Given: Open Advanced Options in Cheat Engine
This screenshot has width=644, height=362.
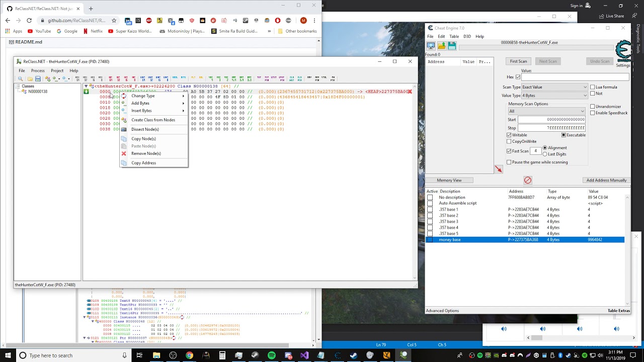Looking at the screenshot, I should tap(442, 311).
